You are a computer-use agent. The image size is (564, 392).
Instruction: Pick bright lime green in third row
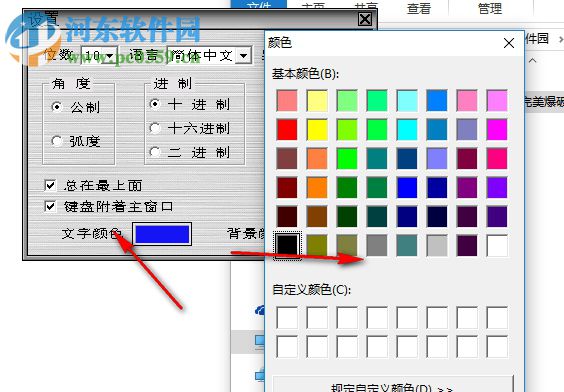(347, 159)
